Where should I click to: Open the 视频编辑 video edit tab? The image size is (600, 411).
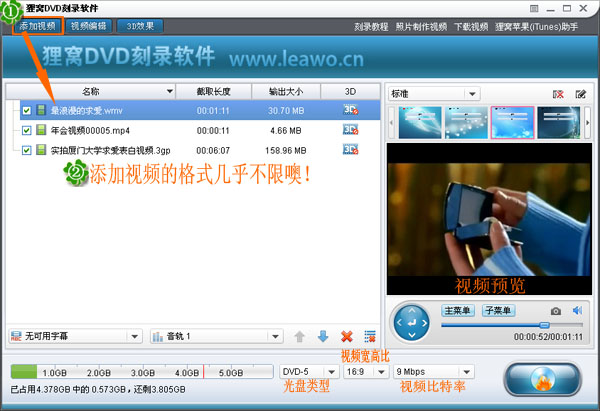point(89,26)
